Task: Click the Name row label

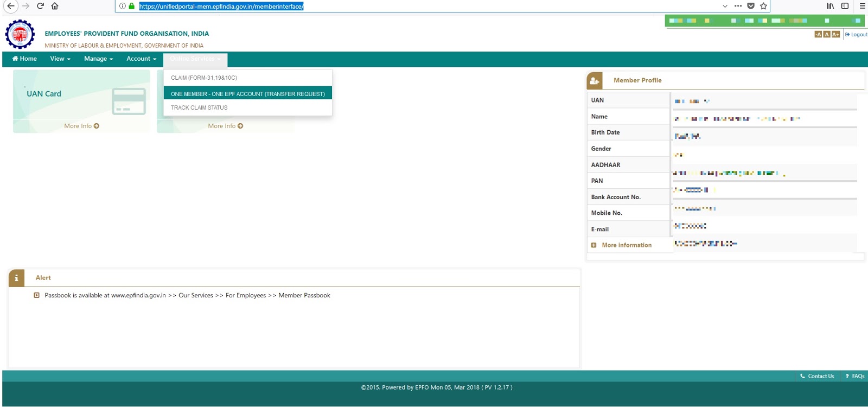Action: click(x=599, y=117)
